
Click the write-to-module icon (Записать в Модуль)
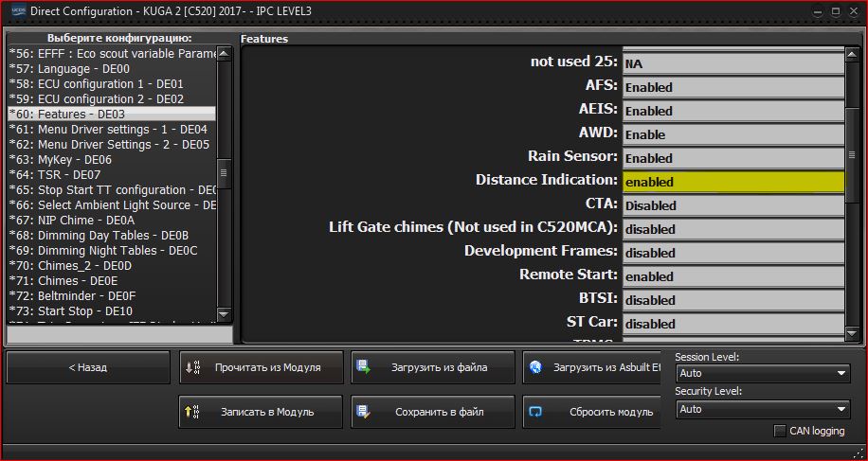point(192,412)
